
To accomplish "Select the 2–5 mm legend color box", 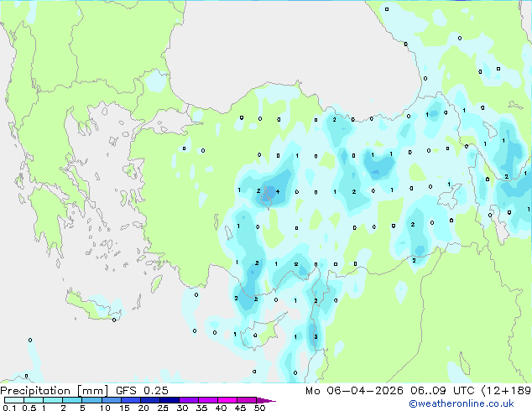I will point(72,400).
